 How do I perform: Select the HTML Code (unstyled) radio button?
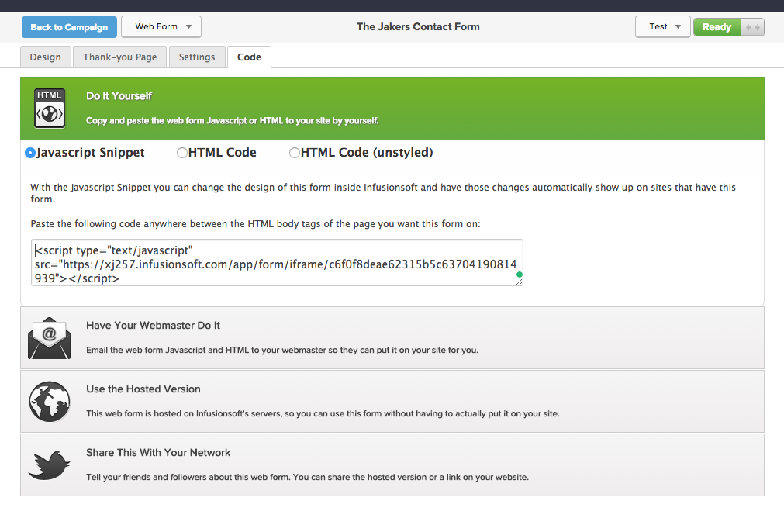[x=295, y=153]
